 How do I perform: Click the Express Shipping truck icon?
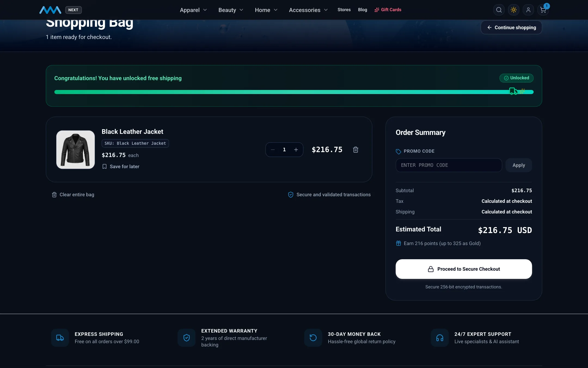(60, 338)
